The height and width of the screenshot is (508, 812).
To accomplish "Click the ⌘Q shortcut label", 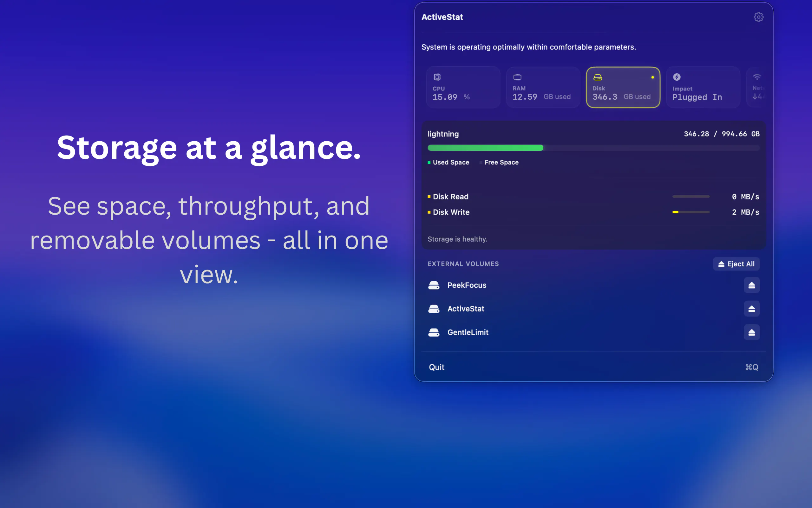I will 752,367.
